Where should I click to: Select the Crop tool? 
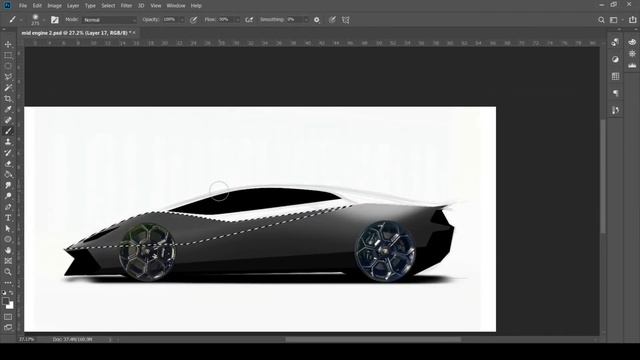pos(8,98)
